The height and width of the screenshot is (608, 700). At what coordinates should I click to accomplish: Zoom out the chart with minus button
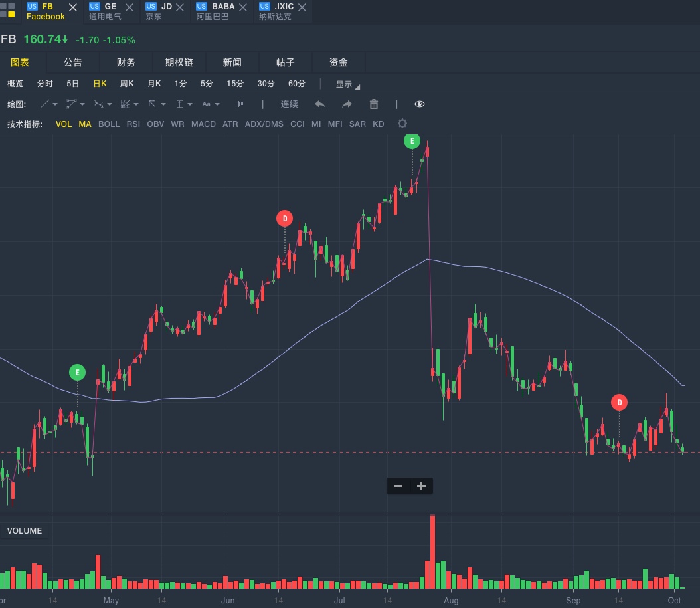coord(398,486)
